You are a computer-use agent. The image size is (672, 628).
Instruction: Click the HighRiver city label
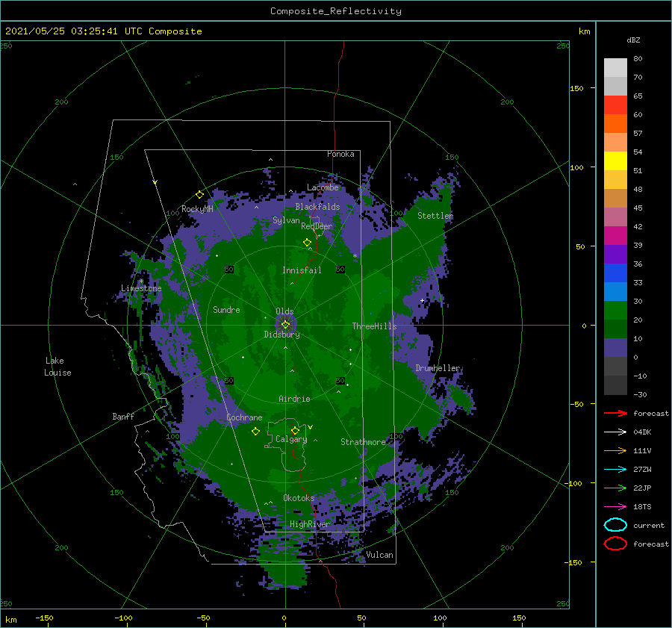click(310, 524)
